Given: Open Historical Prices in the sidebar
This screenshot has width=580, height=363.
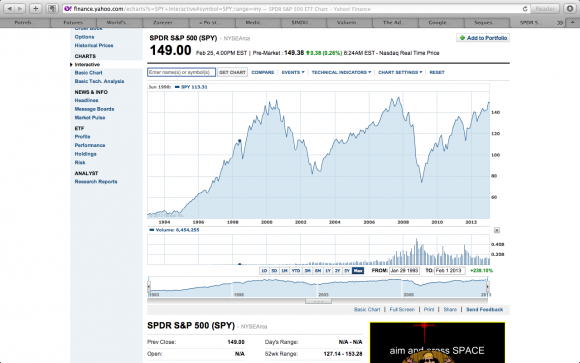Looking at the screenshot, I should [94, 46].
